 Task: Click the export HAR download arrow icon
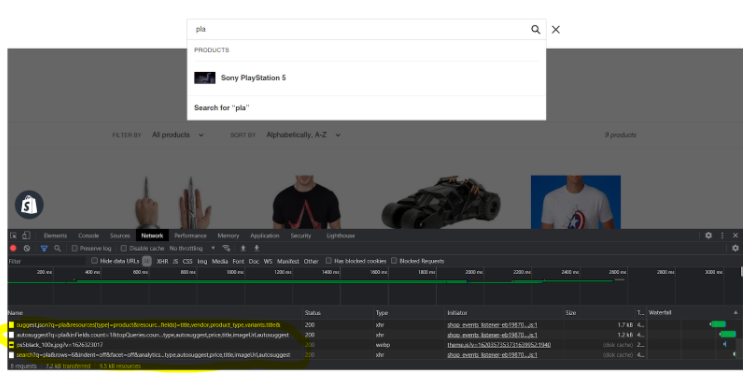[x=257, y=248]
